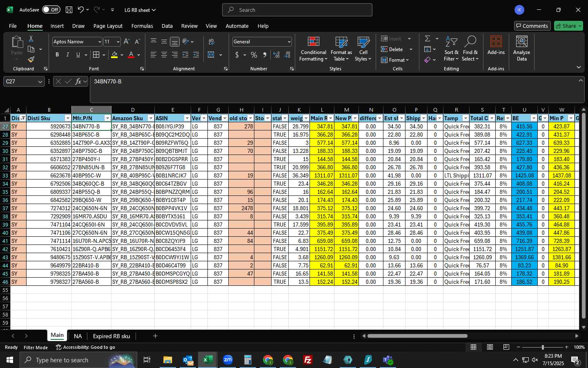This screenshot has width=588, height=368.
Task: Open the Insert tab
Action: (x=57, y=26)
